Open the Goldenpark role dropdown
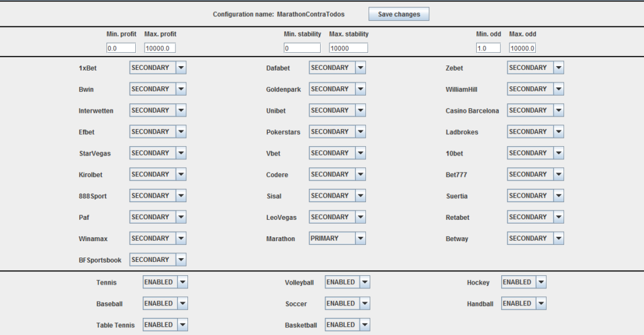Viewport: 644px width, 335px height. [x=337, y=89]
